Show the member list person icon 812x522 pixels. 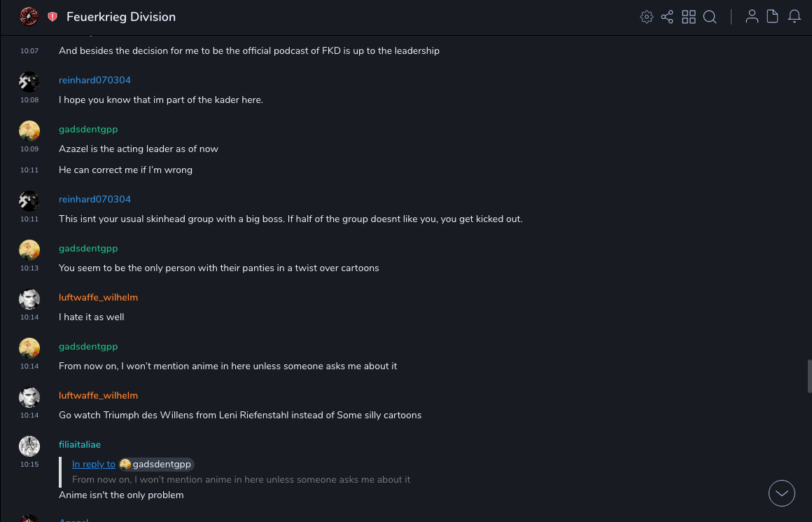752,17
